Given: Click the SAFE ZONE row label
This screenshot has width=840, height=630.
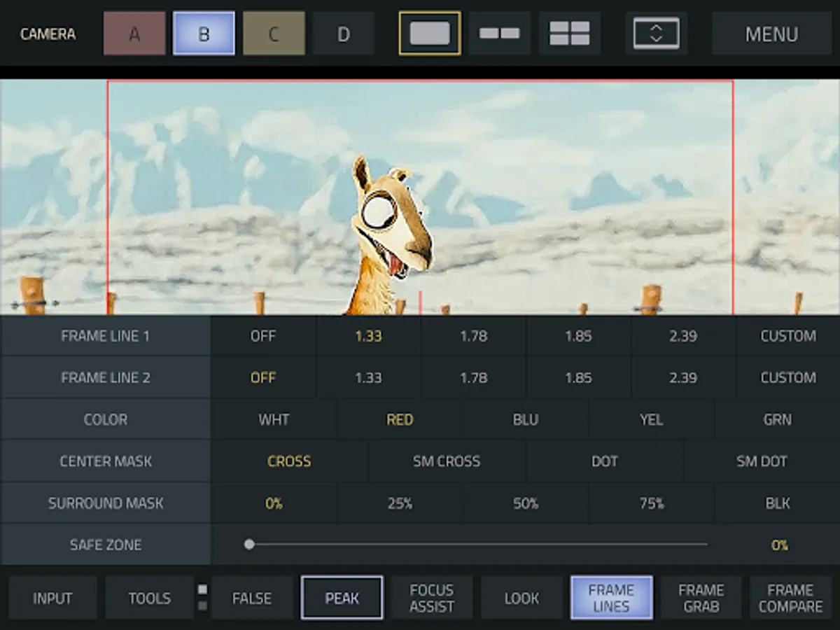Looking at the screenshot, I should coord(105,545).
